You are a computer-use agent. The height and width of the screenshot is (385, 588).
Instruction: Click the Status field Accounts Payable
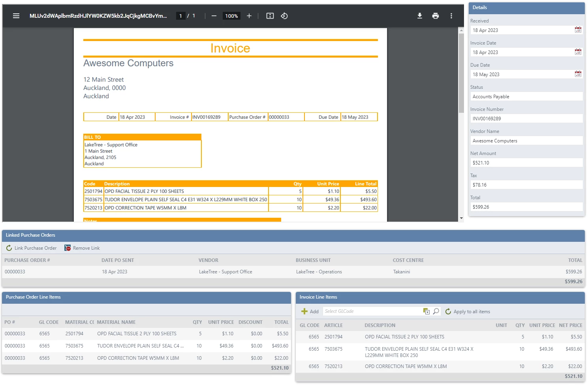526,97
